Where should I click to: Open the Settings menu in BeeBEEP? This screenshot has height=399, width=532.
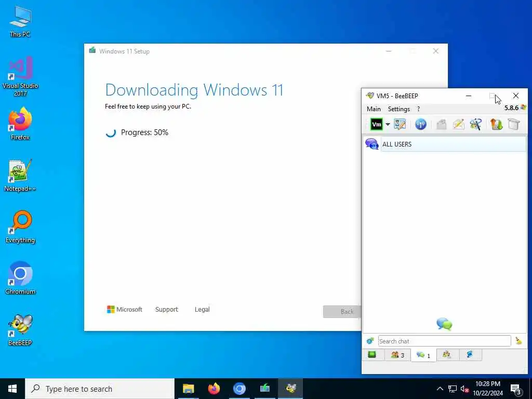point(398,109)
